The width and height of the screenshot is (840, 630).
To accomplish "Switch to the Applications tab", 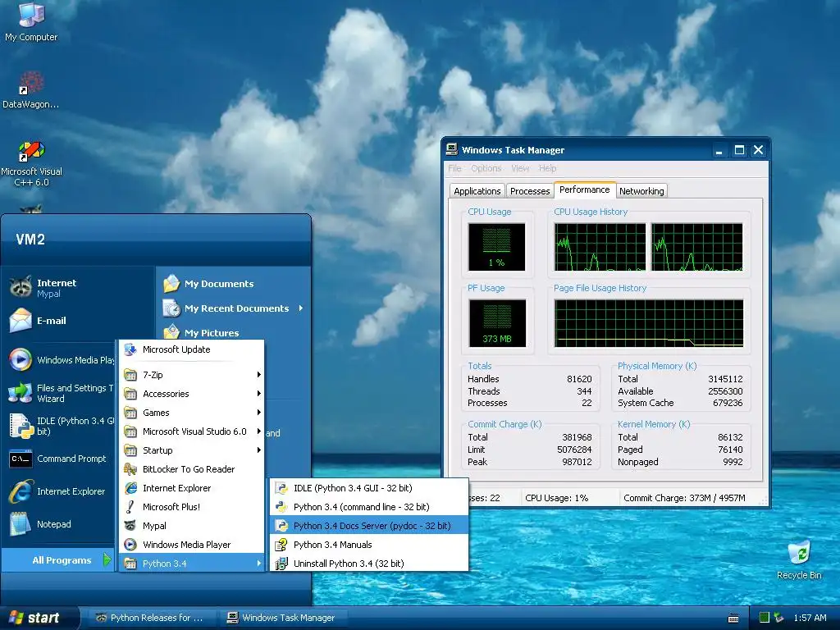I will (x=477, y=191).
